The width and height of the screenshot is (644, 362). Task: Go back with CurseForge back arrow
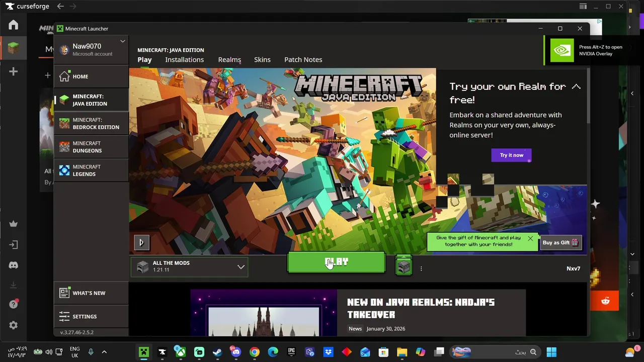pyautogui.click(x=60, y=7)
